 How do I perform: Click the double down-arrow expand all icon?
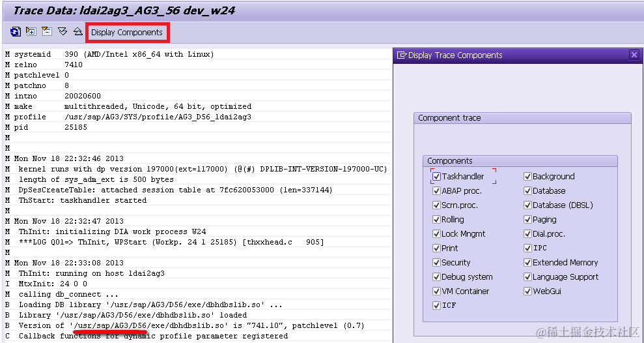(63, 32)
